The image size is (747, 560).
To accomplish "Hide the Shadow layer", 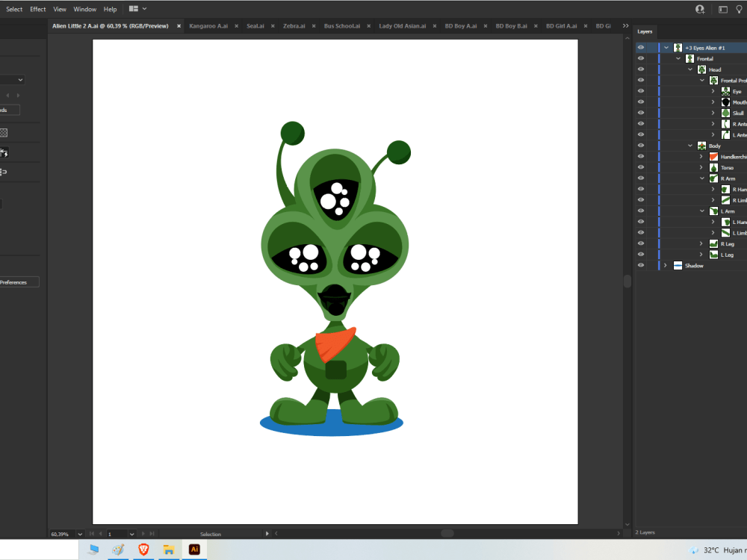I will click(640, 265).
